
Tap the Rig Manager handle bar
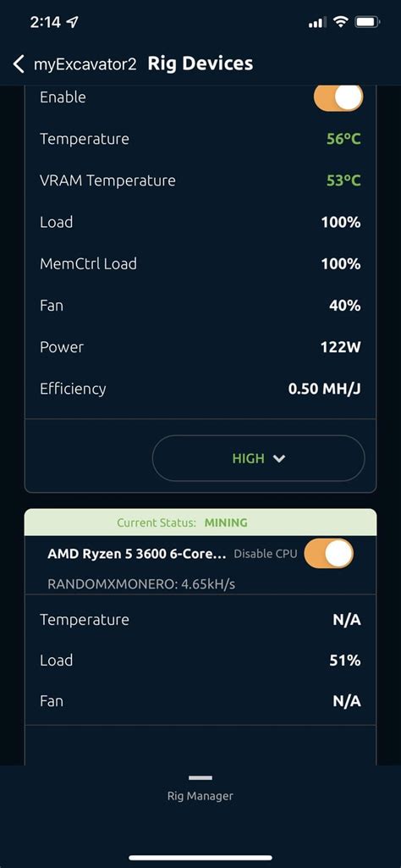point(200,777)
